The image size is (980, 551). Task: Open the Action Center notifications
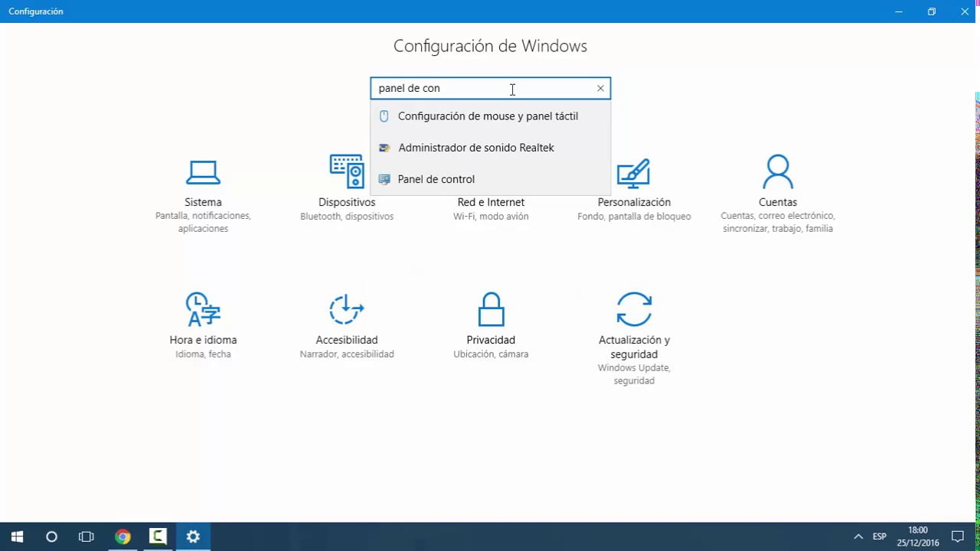pyautogui.click(x=958, y=536)
